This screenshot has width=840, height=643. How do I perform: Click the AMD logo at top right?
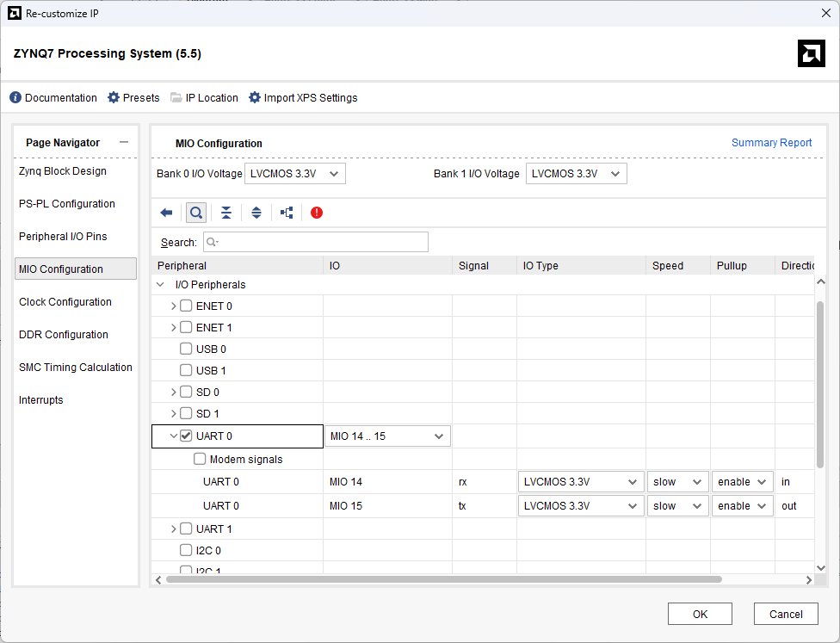point(811,53)
